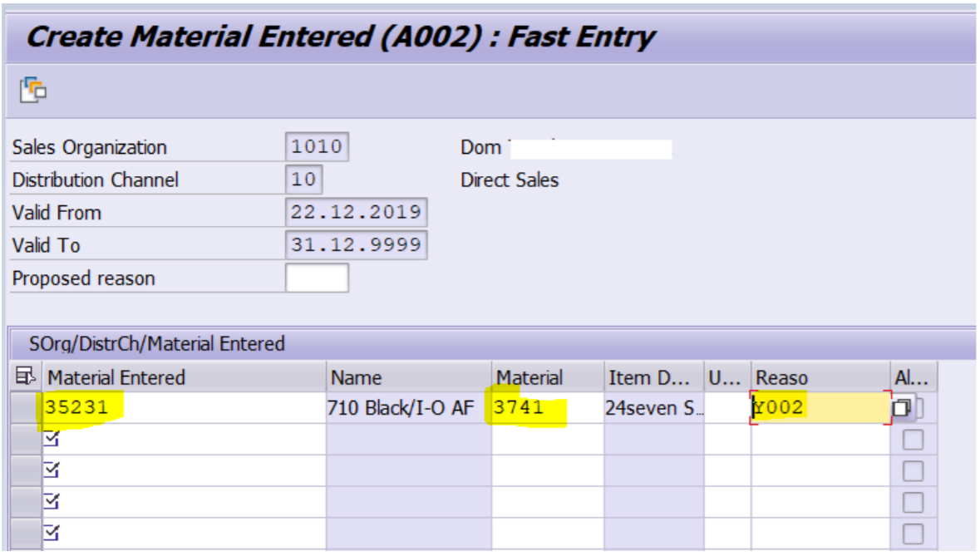Click the required-entry icon in the fifth row
Image resolution: width=980 pixels, height=556 pixels.
[x=52, y=533]
